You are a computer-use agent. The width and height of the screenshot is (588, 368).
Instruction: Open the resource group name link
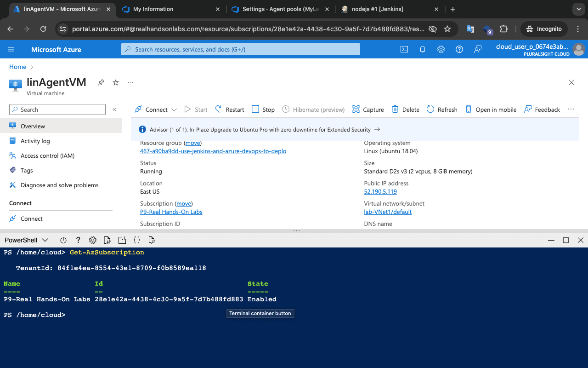coord(213,151)
